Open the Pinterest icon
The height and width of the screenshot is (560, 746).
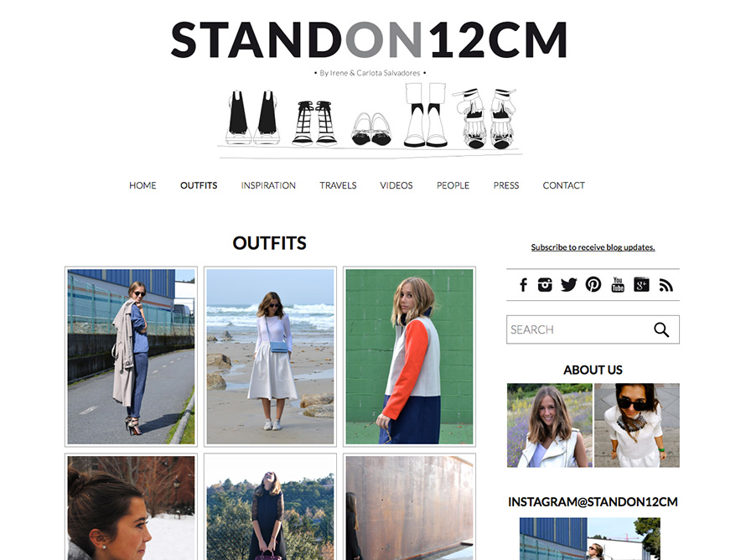click(x=593, y=284)
